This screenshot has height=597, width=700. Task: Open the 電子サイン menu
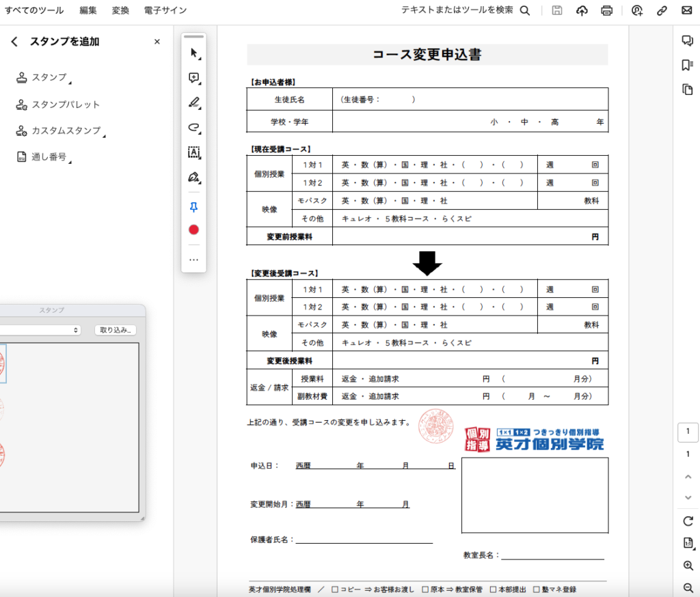pyautogui.click(x=165, y=10)
